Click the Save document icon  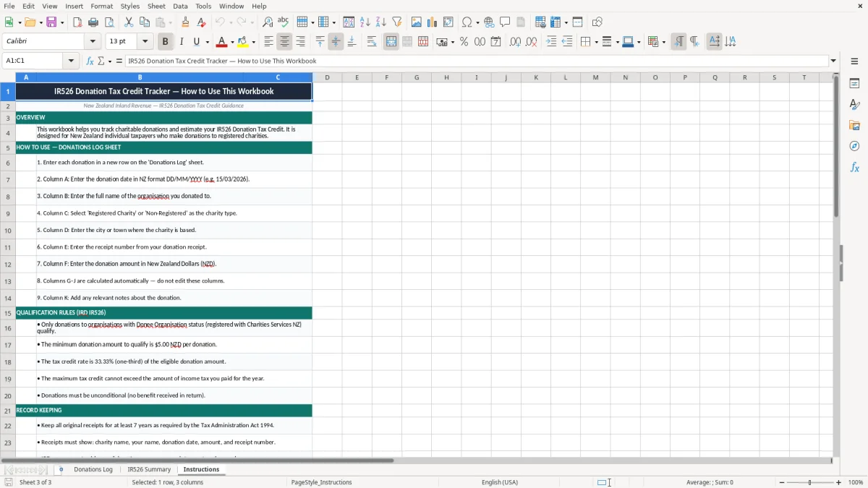(51, 22)
